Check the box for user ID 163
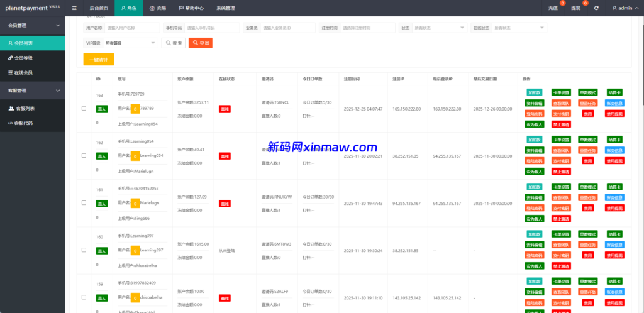Image resolution: width=644 pixels, height=313 pixels. pyautogui.click(x=84, y=109)
